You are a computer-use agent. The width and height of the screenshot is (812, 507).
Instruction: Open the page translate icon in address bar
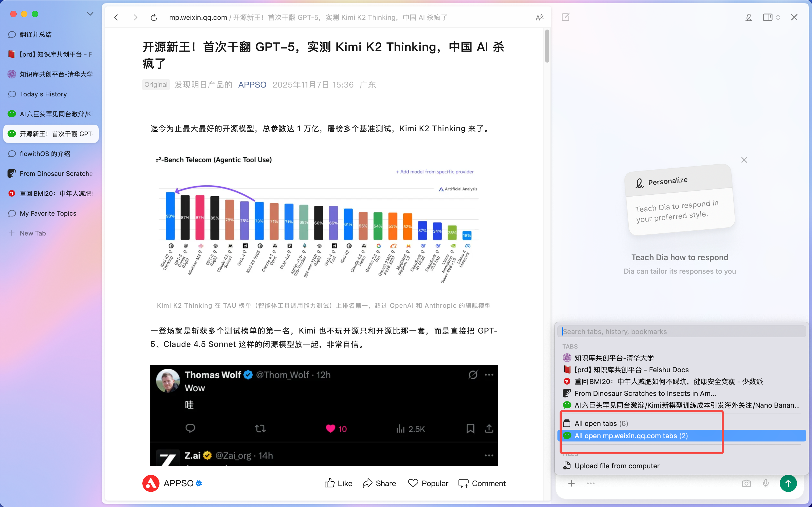click(539, 17)
